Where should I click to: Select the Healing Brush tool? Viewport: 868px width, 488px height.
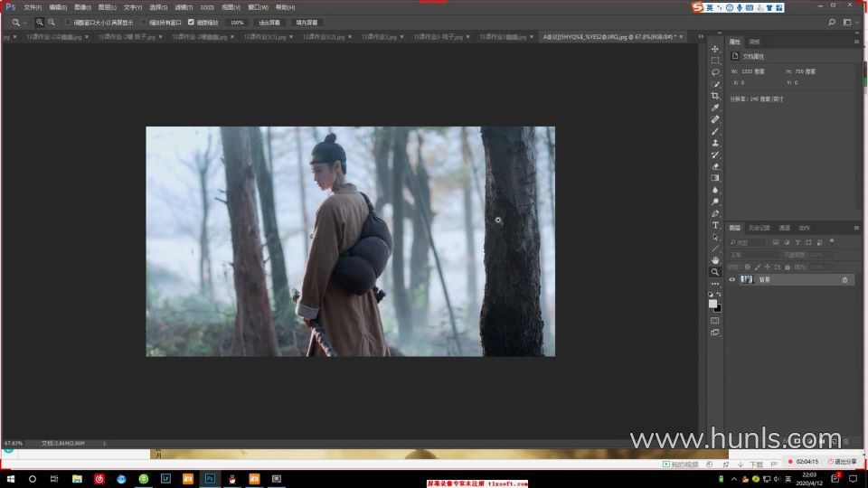[x=715, y=119]
